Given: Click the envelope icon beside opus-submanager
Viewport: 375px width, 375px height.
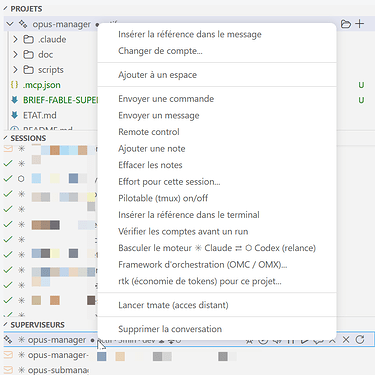Looking at the screenshot, I should 8,370.
